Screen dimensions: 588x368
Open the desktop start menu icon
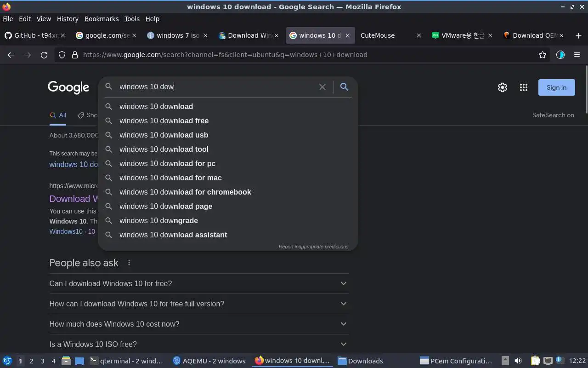tap(7, 361)
